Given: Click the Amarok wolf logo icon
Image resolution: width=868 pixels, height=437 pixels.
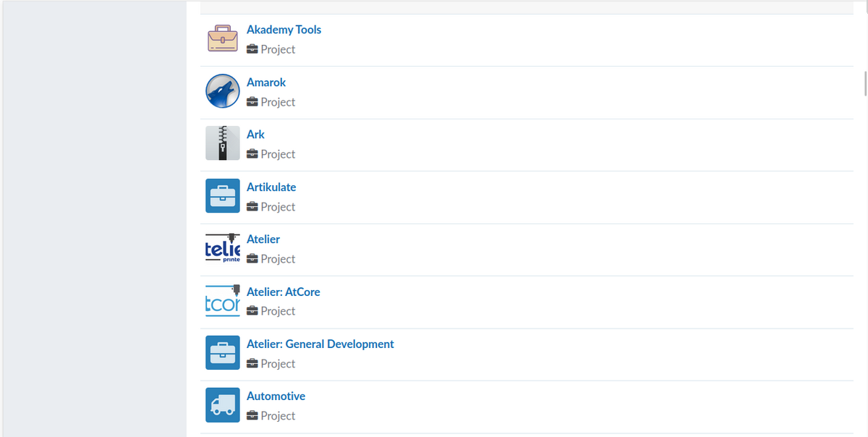Looking at the screenshot, I should (x=222, y=91).
